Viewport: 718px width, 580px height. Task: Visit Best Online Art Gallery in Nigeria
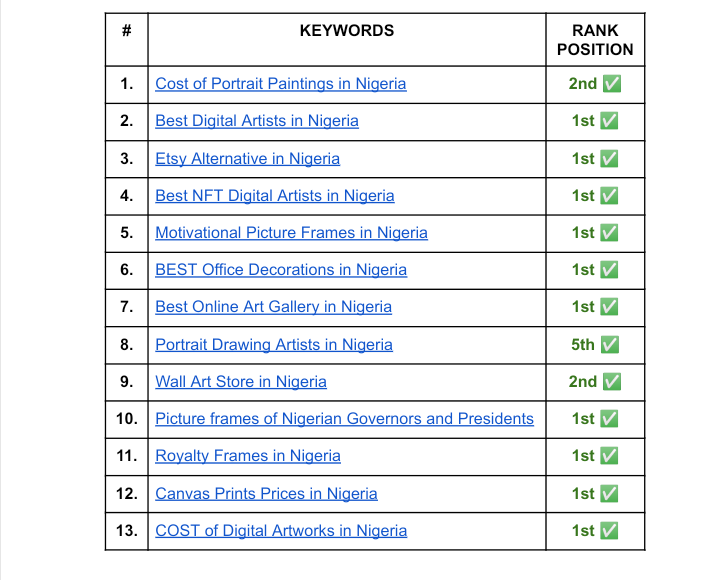coord(273,307)
